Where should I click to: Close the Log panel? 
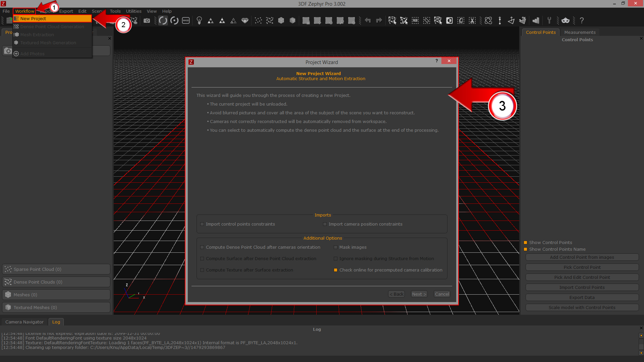(641, 328)
